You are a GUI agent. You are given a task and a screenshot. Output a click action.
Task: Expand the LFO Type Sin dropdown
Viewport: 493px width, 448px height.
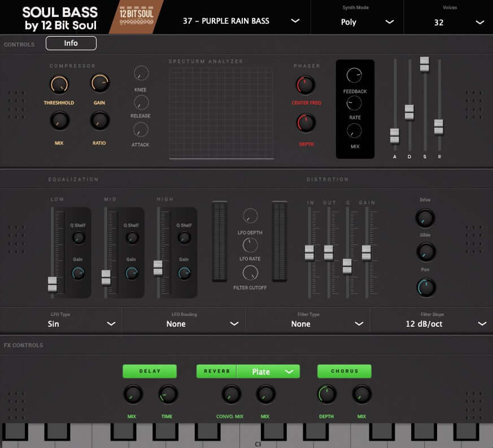click(61, 320)
